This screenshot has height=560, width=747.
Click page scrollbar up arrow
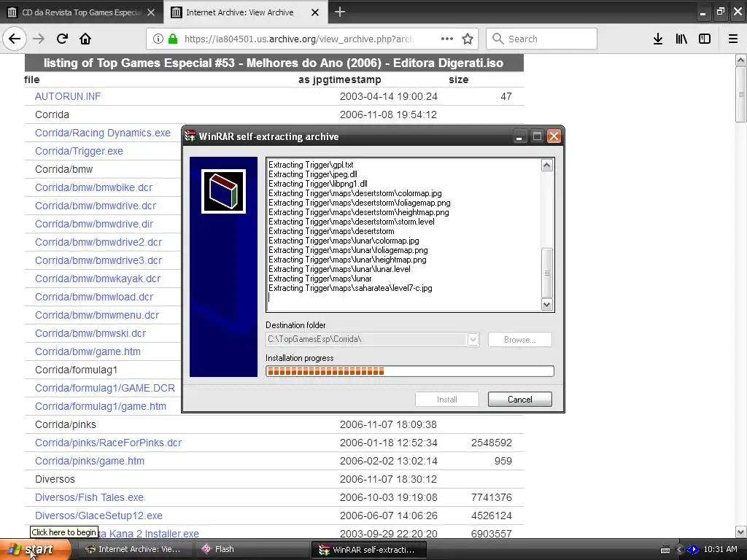point(740,60)
